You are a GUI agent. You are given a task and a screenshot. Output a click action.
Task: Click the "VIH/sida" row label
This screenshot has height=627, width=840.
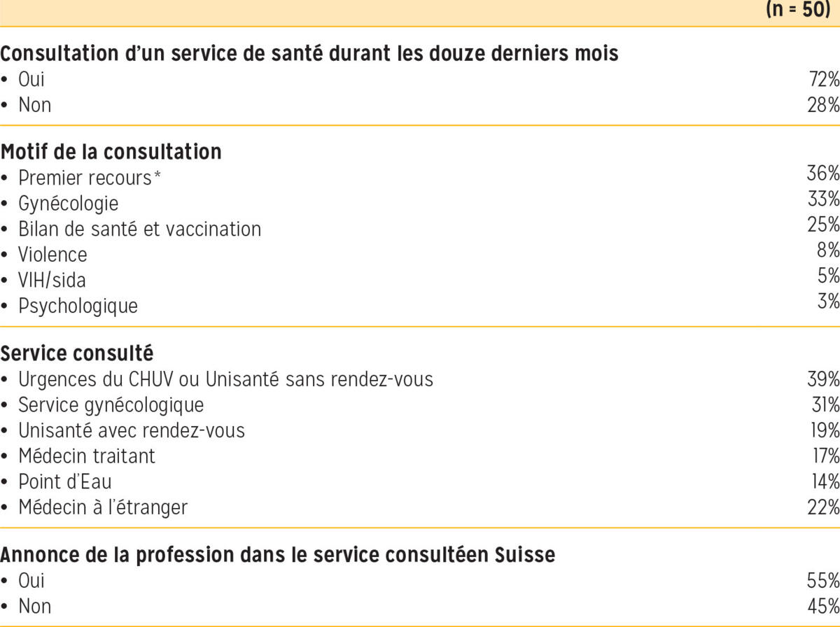52,281
